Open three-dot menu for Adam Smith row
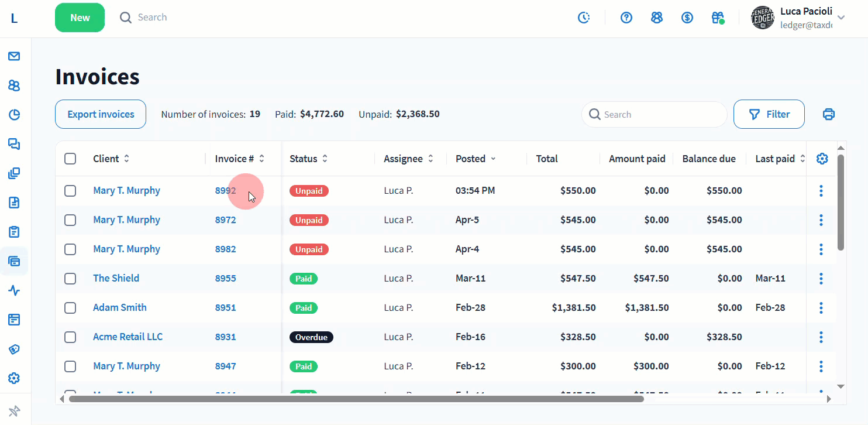Screen dimensions: 868x425 pyautogui.click(x=821, y=307)
